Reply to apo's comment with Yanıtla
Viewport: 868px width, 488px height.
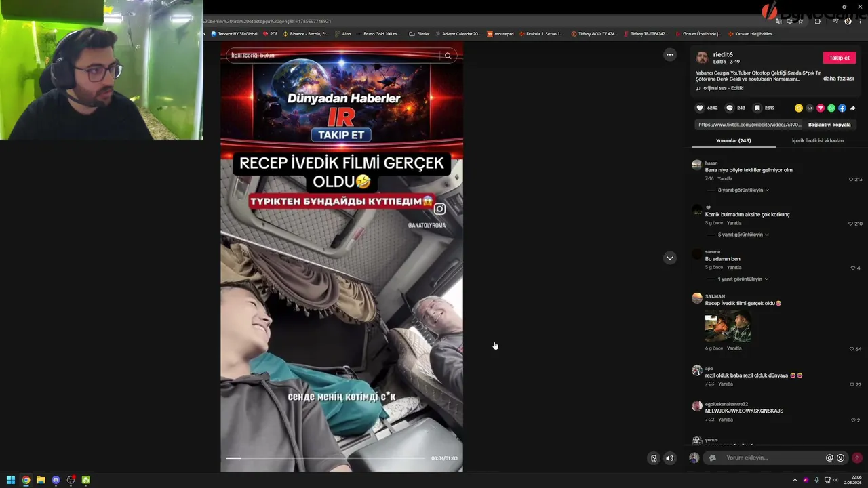point(726,384)
